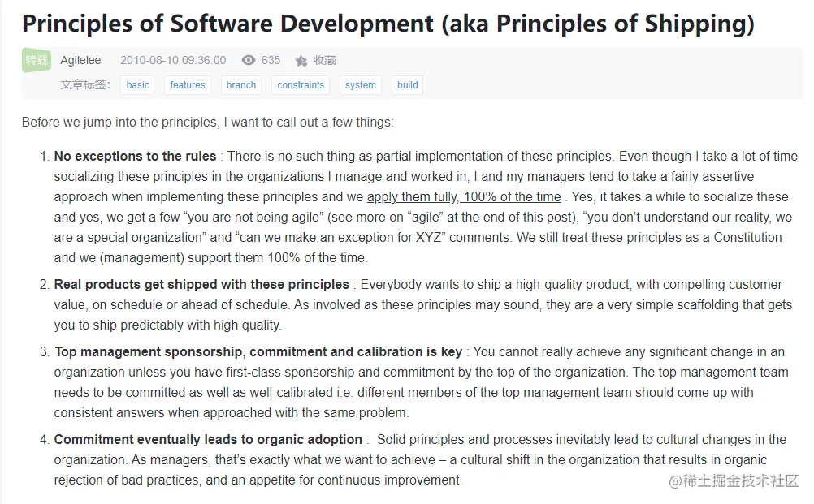This screenshot has width=814, height=504.
Task: Select the "basic" article tag
Action: [x=138, y=85]
